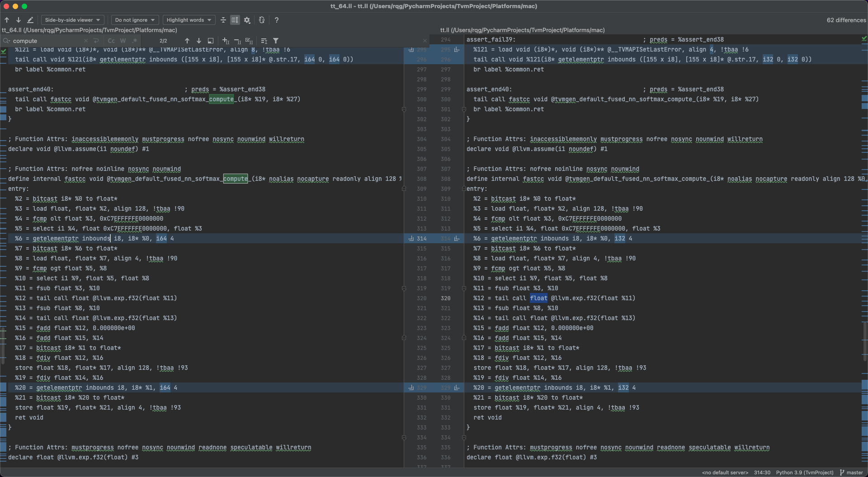Screen dimensions: 868x477
Task: Open the Do not ignore dropdown
Action: pos(134,20)
